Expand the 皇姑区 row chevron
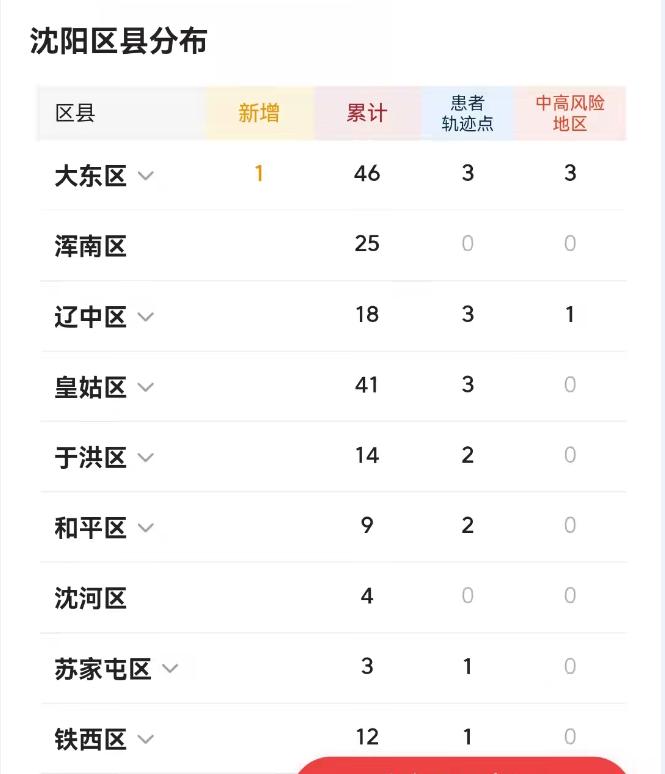Image resolution: width=665 pixels, height=774 pixels. click(146, 387)
